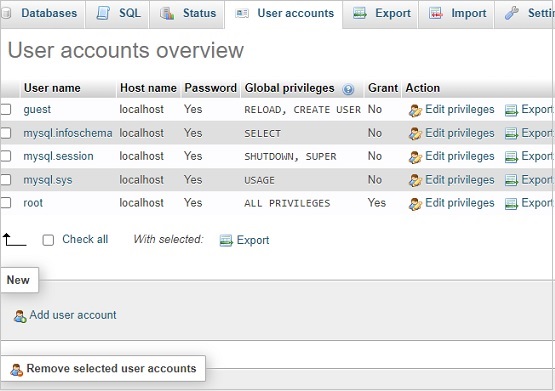Image resolution: width=555 pixels, height=391 pixels.
Task: Click the With selected Export icon
Action: click(x=226, y=241)
